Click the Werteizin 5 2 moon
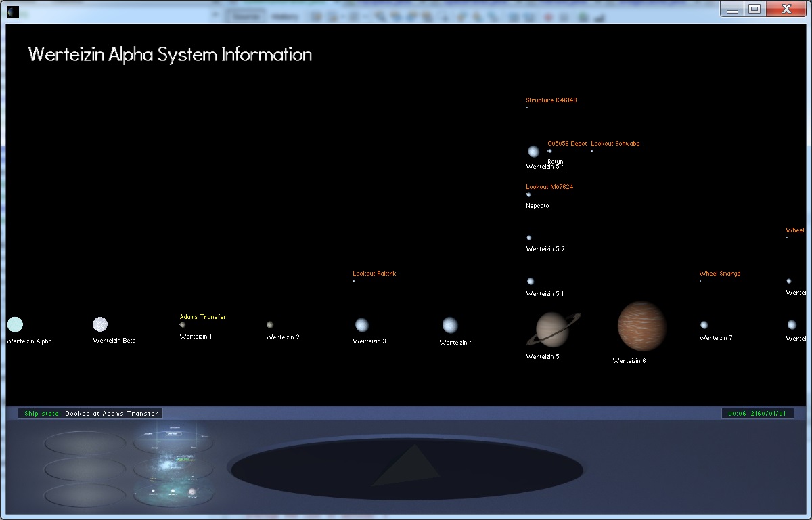812x520 pixels. point(529,238)
